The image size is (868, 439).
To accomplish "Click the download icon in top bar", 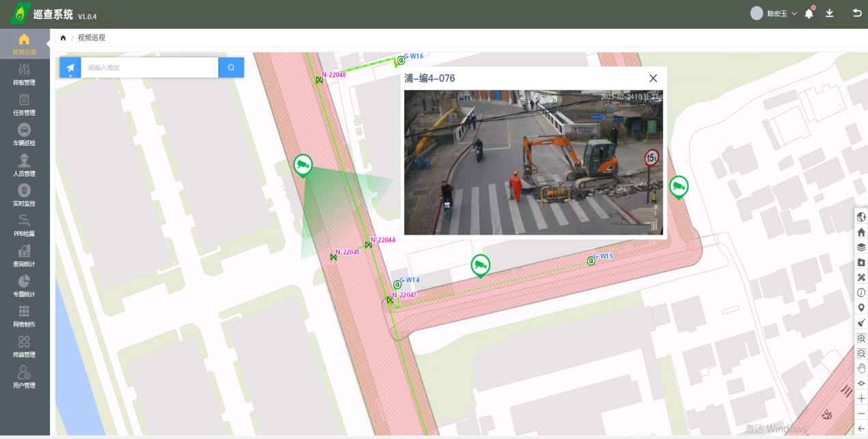I will pos(830,13).
